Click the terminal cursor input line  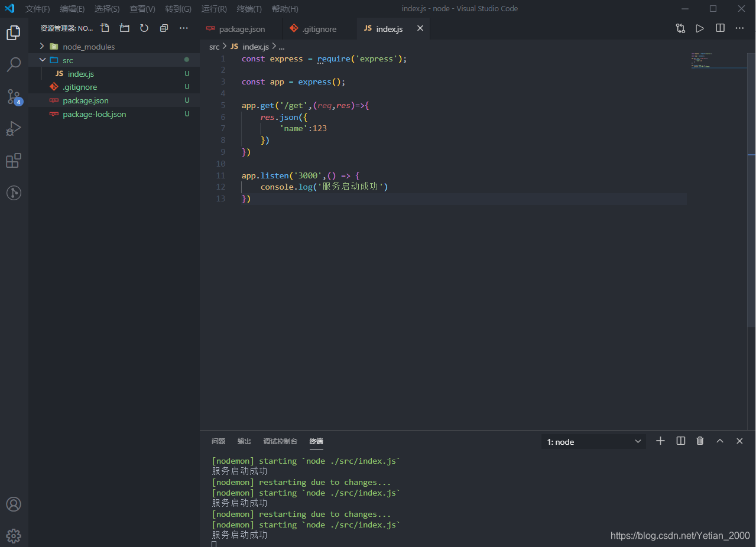(x=214, y=544)
